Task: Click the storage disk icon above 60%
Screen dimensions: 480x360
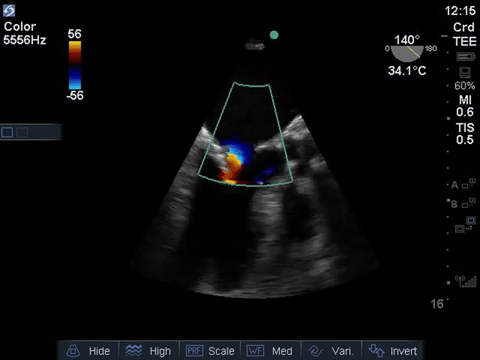Action: pyautogui.click(x=465, y=73)
